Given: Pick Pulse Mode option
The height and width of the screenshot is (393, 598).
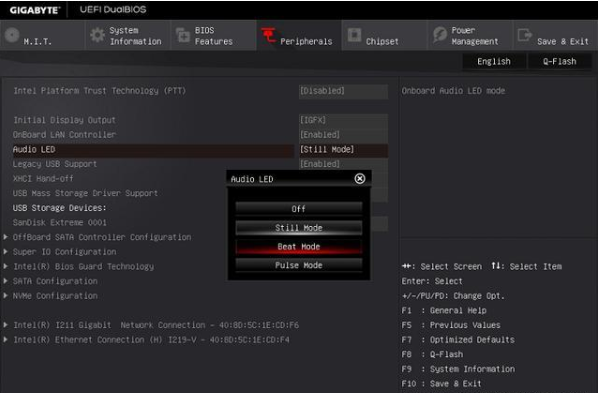Looking at the screenshot, I should 299,265.
